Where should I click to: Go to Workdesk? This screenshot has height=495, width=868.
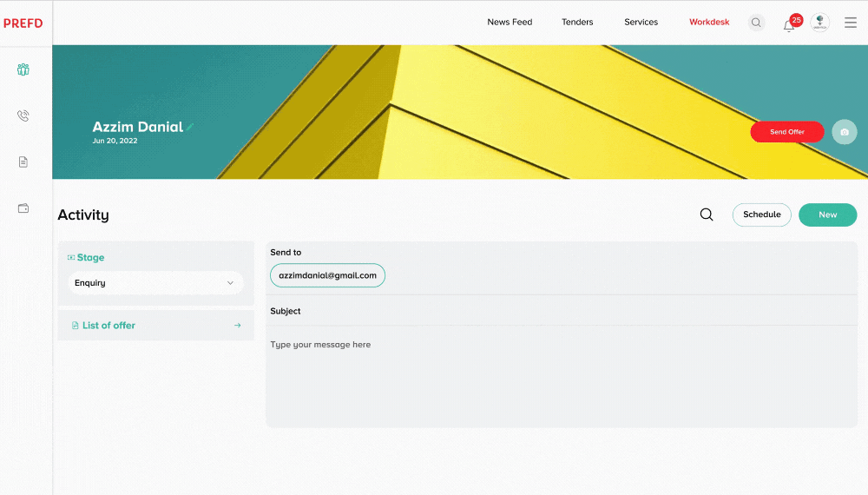click(x=709, y=23)
